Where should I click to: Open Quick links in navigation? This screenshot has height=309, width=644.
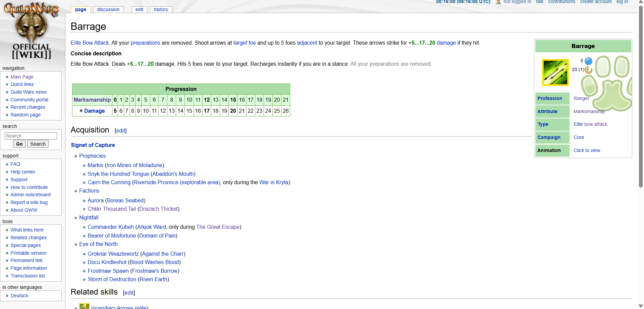pos(22,84)
